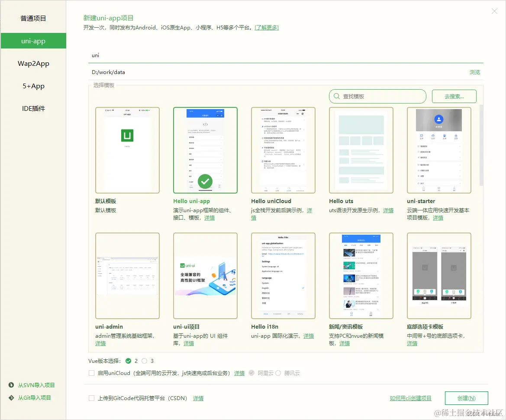Choose the Hello uniCloud template thumbnail
The image size is (506, 420).
283,150
